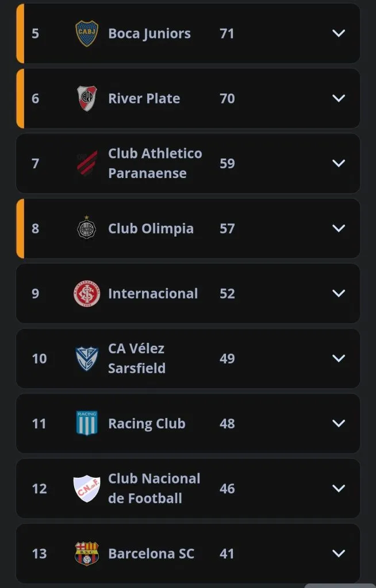
Task: Click the Vélez Sarsfield shield icon
Action: point(87,358)
